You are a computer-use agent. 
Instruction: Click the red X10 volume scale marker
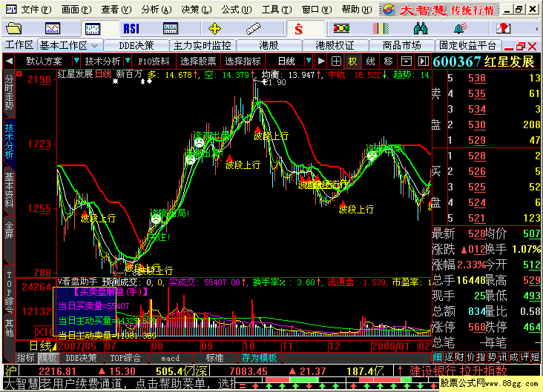tap(44, 333)
